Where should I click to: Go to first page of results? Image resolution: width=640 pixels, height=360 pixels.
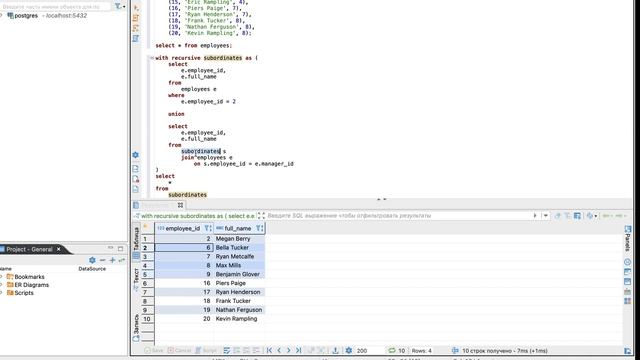point(269,350)
